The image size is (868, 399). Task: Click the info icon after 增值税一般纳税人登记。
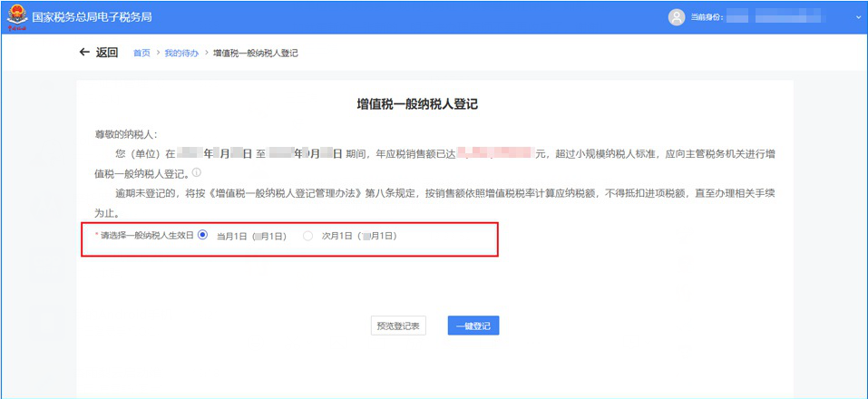[196, 173]
